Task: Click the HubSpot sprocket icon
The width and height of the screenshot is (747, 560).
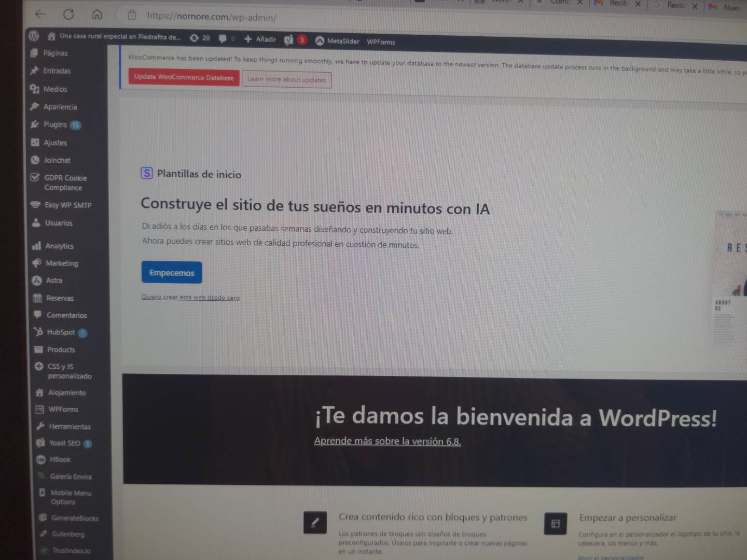Action: [x=38, y=331]
